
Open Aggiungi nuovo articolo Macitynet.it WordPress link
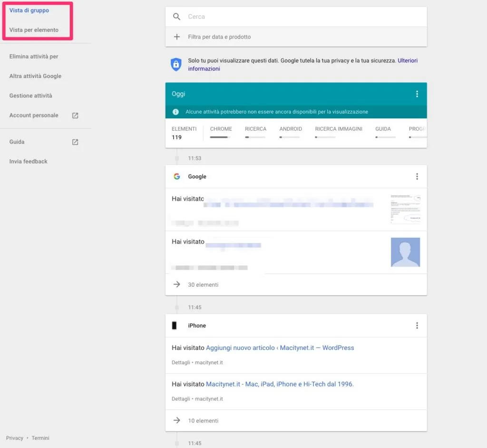pos(280,348)
